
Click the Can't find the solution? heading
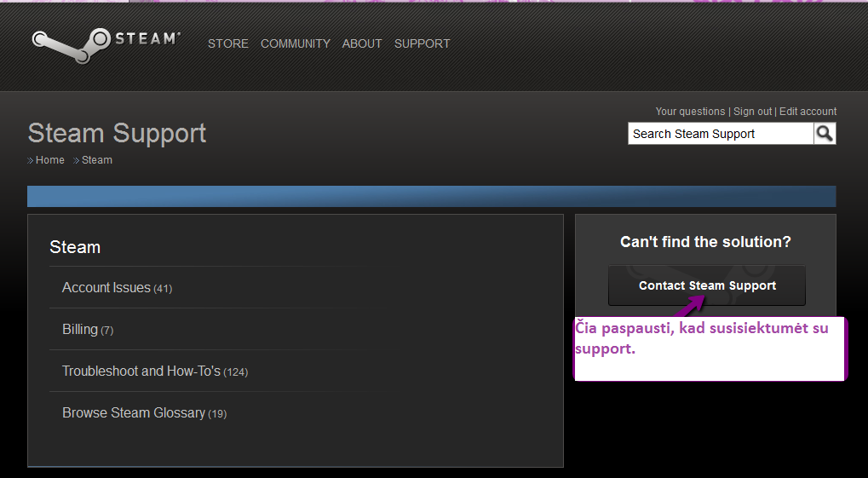tap(705, 241)
